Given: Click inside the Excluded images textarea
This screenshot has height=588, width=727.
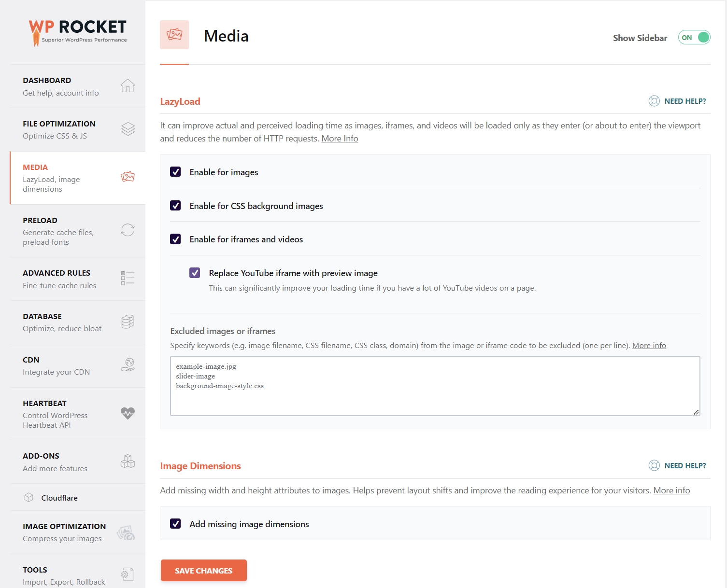Looking at the screenshot, I should click(435, 386).
